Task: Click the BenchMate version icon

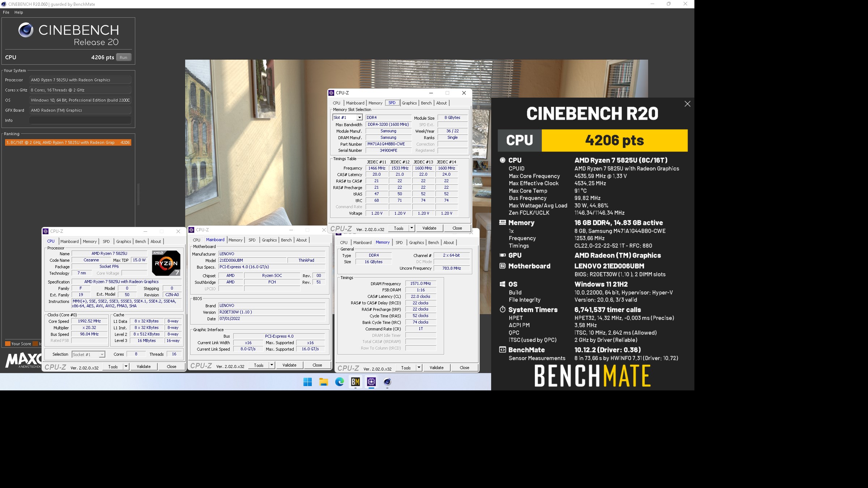Action: [502, 350]
